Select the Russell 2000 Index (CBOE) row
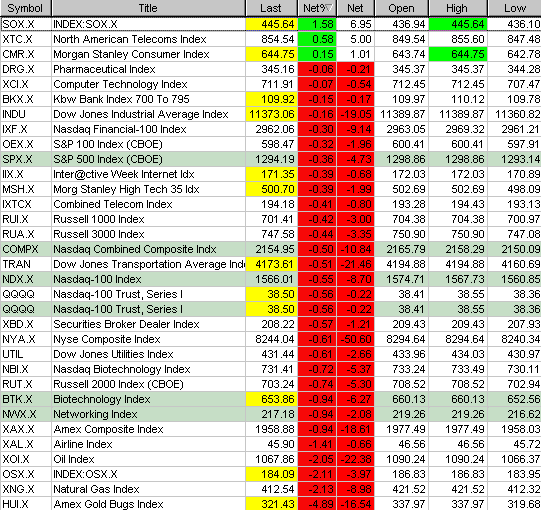541x510 pixels. point(270,384)
